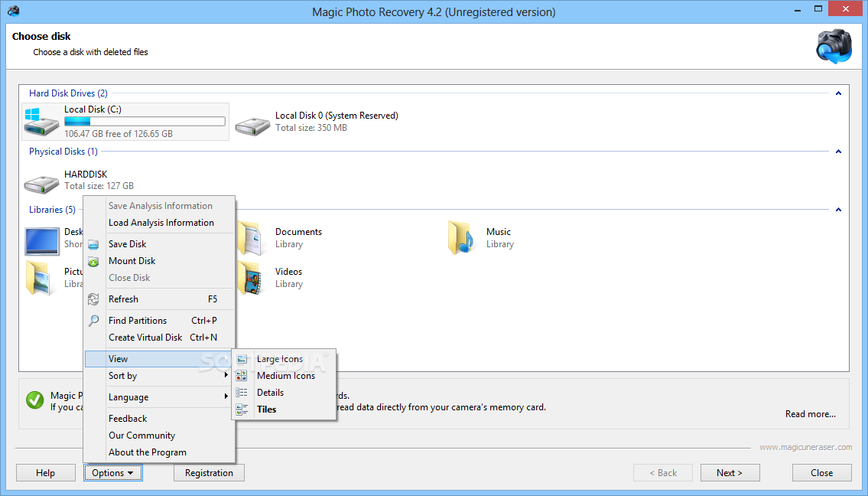
Task: Click the app icon in title bar
Action: pos(14,11)
